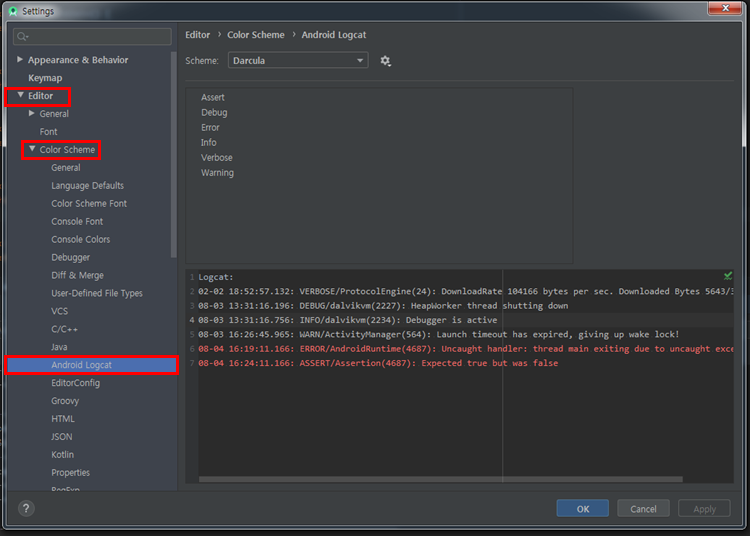
Task: Click the Logcat: header preview line
Action: [x=216, y=277]
